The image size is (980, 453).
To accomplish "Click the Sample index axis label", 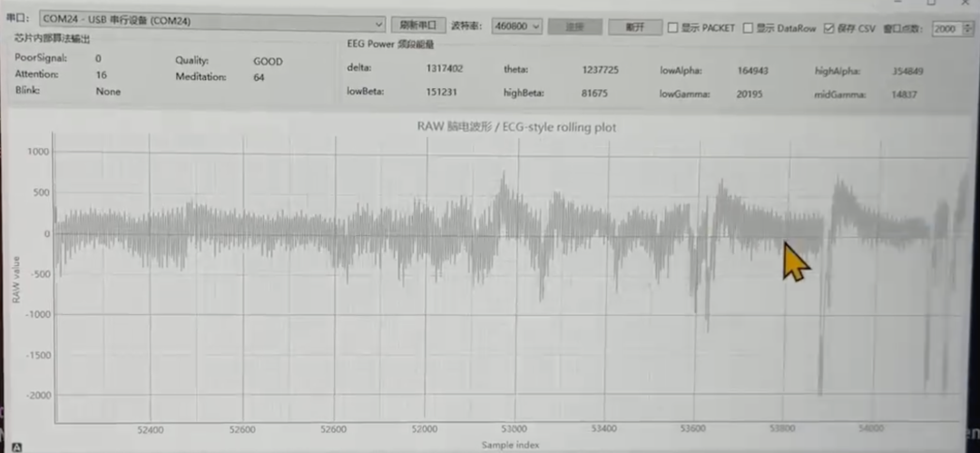I will pyautogui.click(x=510, y=445).
